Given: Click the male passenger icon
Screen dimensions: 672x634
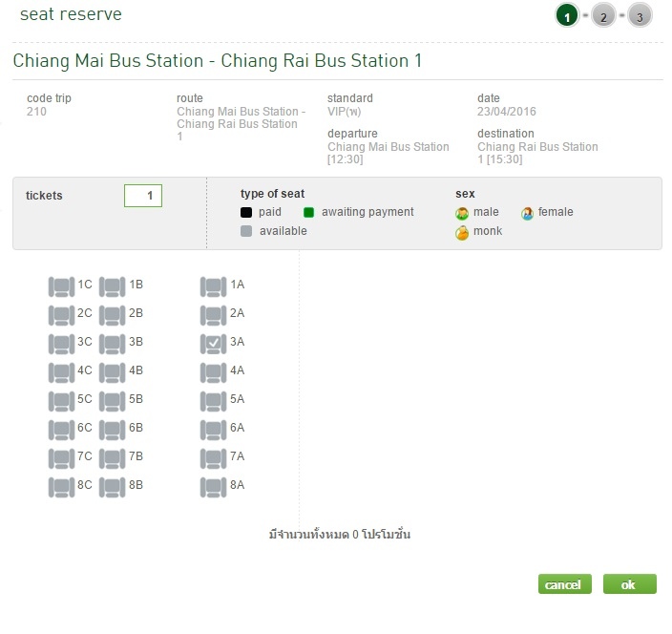Looking at the screenshot, I should click(x=462, y=213).
